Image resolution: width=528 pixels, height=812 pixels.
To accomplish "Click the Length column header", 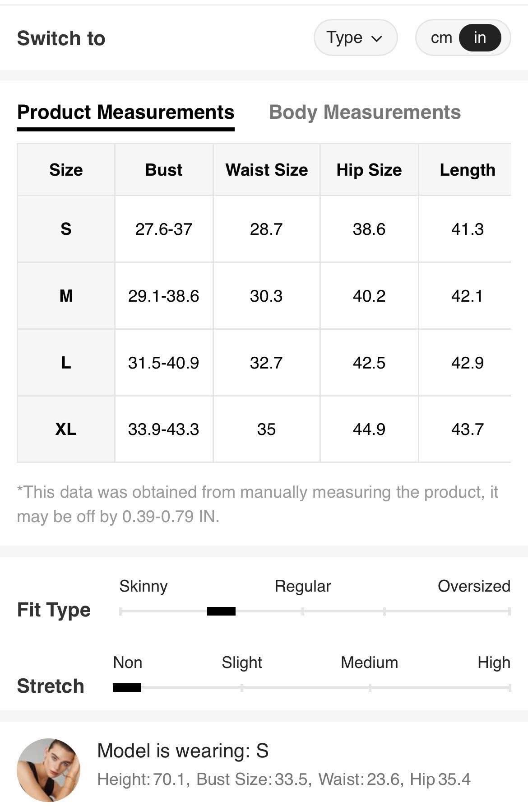I will 468,170.
